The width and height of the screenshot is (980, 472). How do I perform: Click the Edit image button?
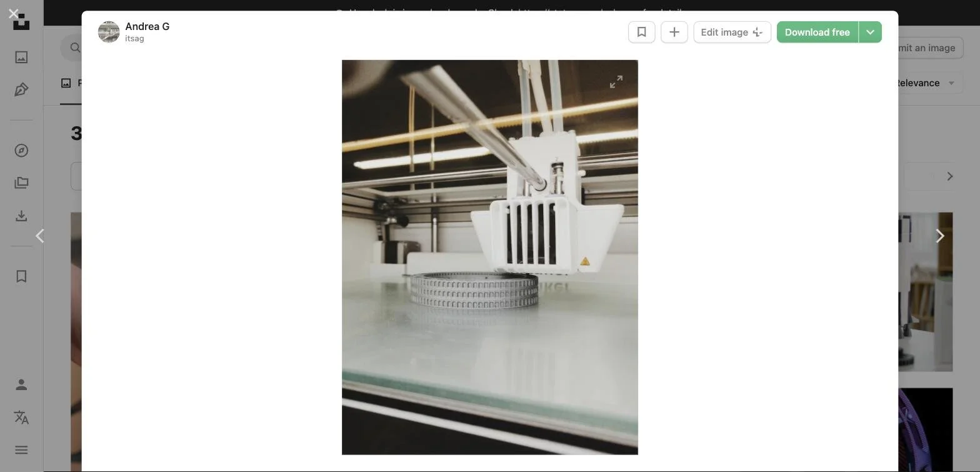(732, 32)
